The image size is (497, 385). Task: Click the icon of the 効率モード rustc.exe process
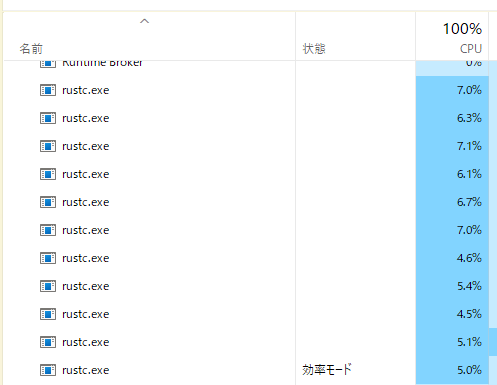pyautogui.click(x=48, y=370)
